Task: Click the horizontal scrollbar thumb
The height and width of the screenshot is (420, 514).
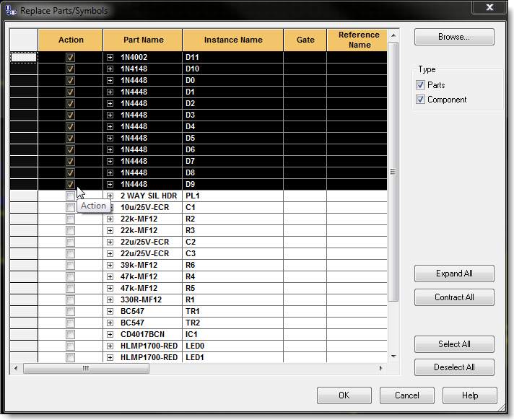Action: pos(86,368)
